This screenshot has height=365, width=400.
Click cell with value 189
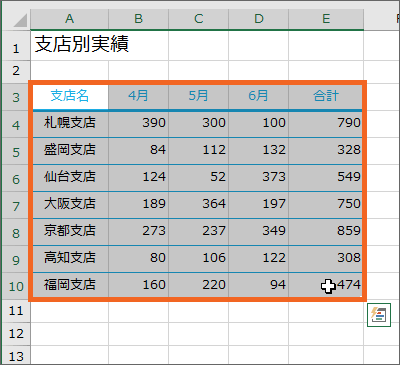point(138,205)
